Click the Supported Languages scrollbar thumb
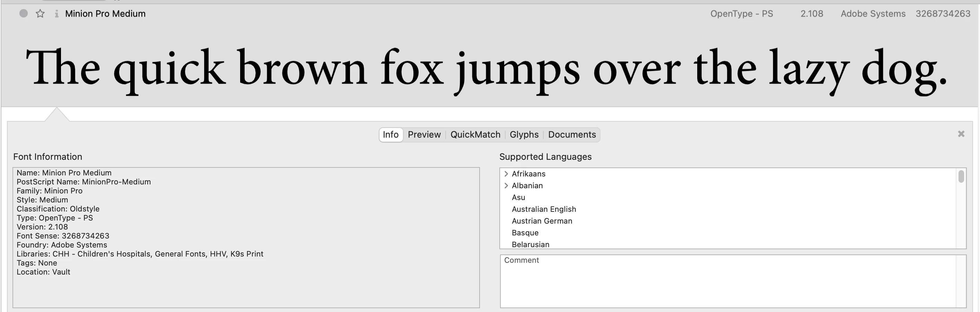Image resolution: width=980 pixels, height=312 pixels. [961, 176]
